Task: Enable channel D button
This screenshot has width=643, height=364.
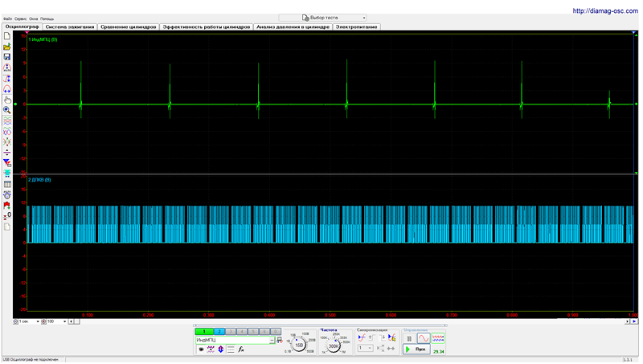Action: tap(276, 331)
